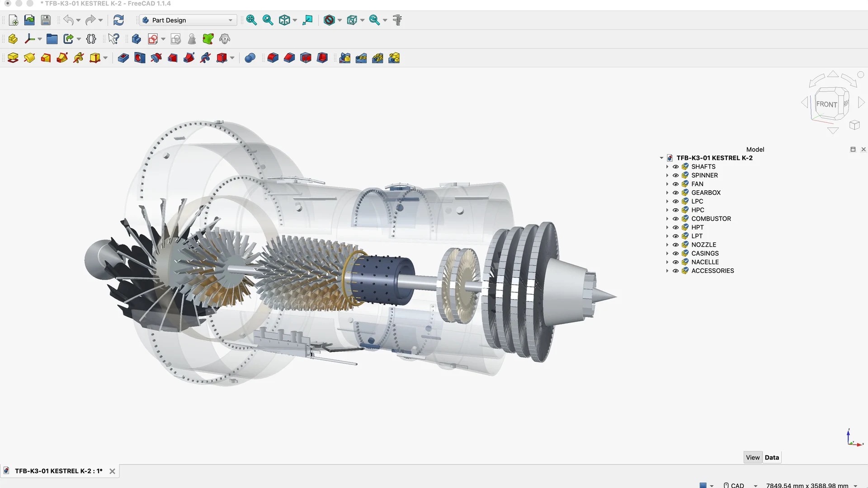The image size is (868, 488).
Task: Create a new body
Action: coord(136,39)
